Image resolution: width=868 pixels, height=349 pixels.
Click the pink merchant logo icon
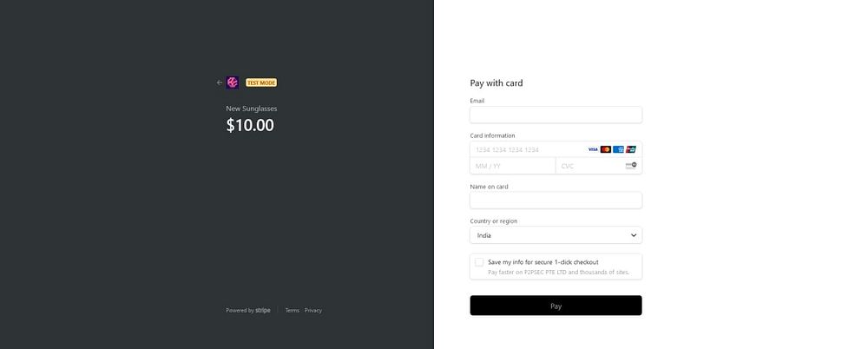[x=233, y=82]
